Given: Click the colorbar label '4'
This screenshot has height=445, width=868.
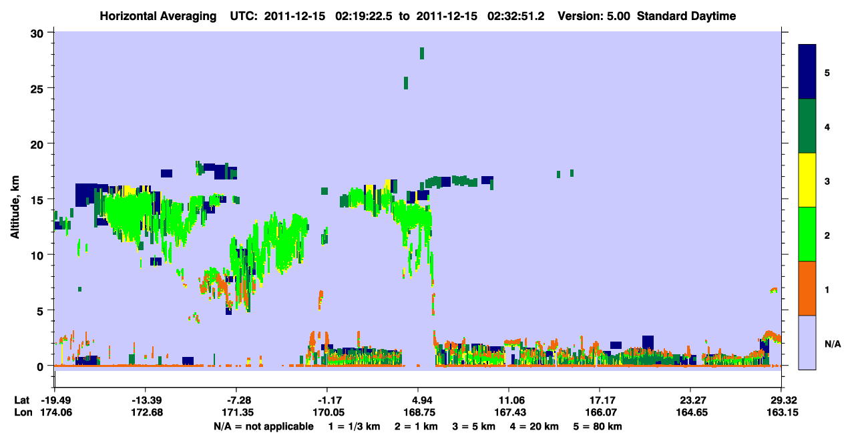Looking at the screenshot, I should [x=827, y=126].
